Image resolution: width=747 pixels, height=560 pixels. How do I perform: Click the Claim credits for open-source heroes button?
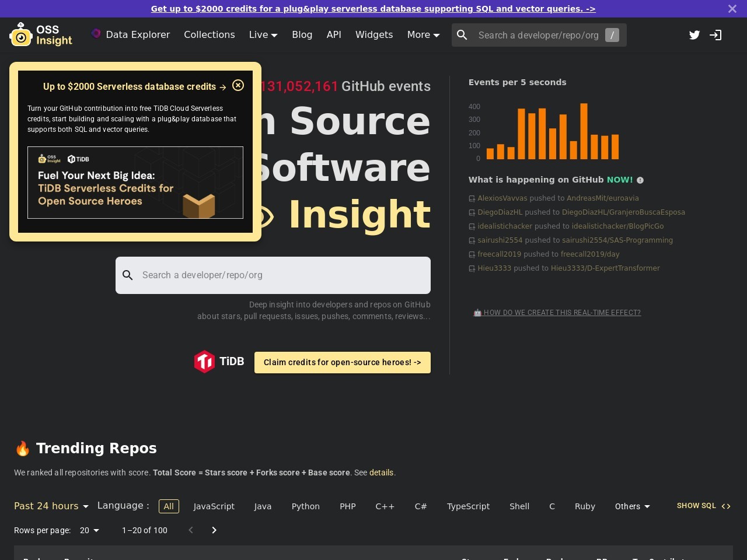pyautogui.click(x=342, y=362)
